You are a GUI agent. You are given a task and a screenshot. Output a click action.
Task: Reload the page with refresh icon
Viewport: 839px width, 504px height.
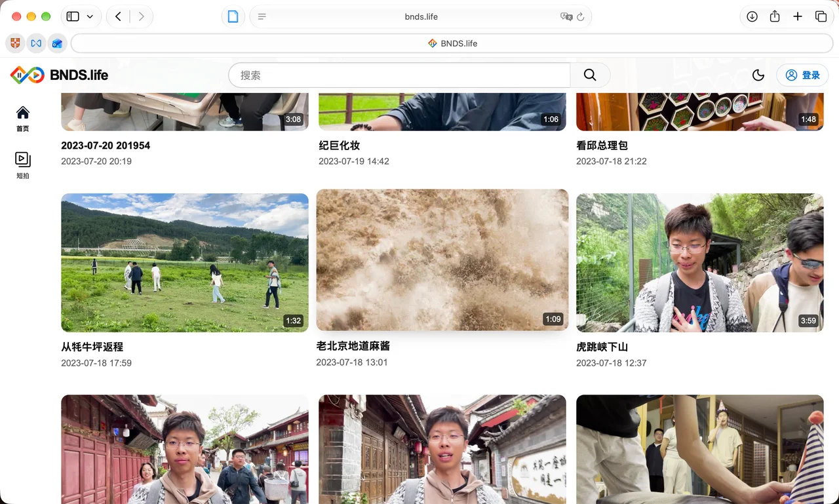point(581,16)
